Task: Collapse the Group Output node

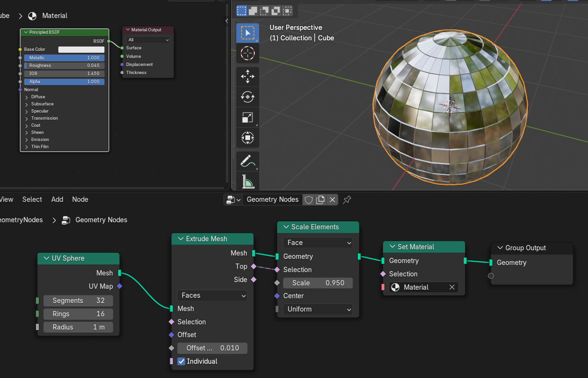Action: pos(500,248)
